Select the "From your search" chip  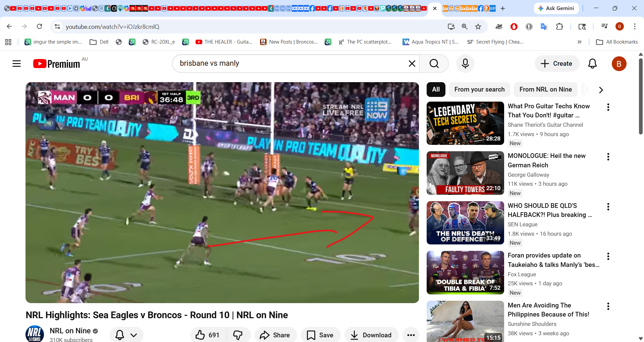[x=479, y=90]
